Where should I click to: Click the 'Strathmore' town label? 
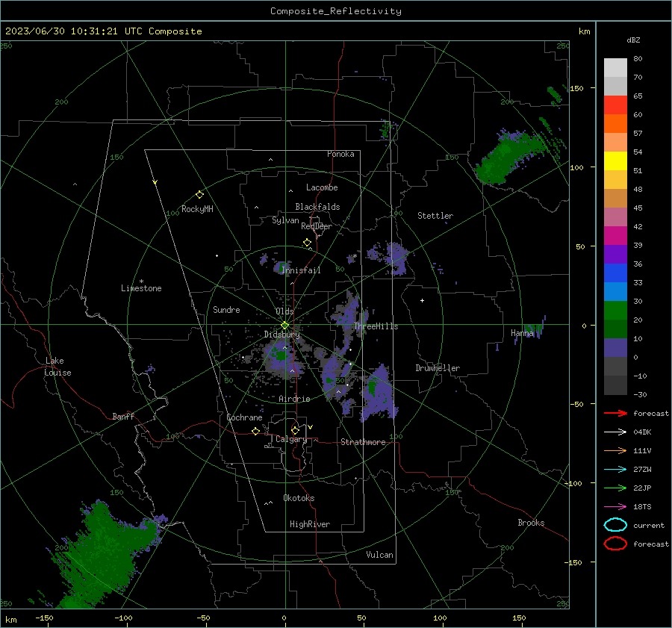click(363, 442)
